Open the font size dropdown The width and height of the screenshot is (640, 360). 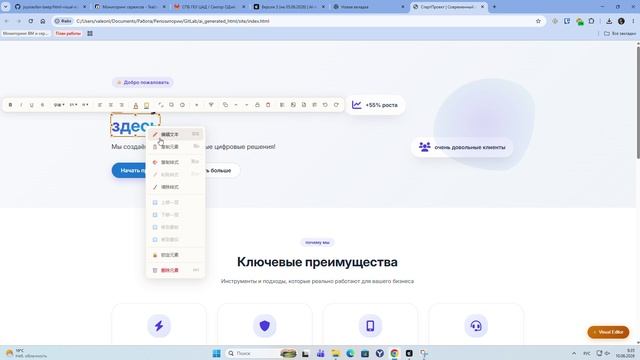click(x=73, y=105)
